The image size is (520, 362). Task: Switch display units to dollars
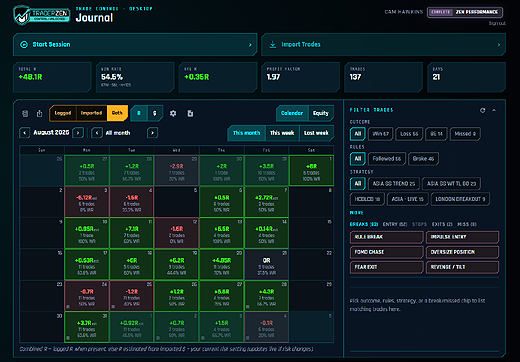click(155, 113)
